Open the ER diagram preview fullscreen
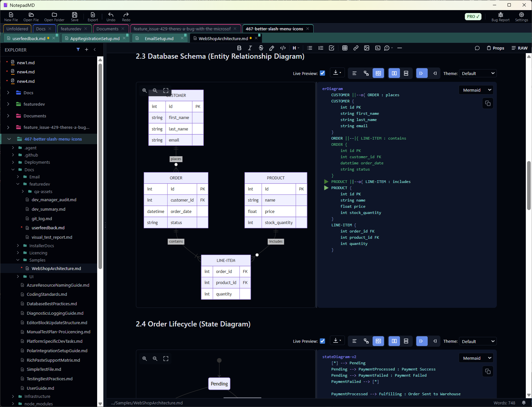This screenshot has width=532, height=407. point(166,90)
